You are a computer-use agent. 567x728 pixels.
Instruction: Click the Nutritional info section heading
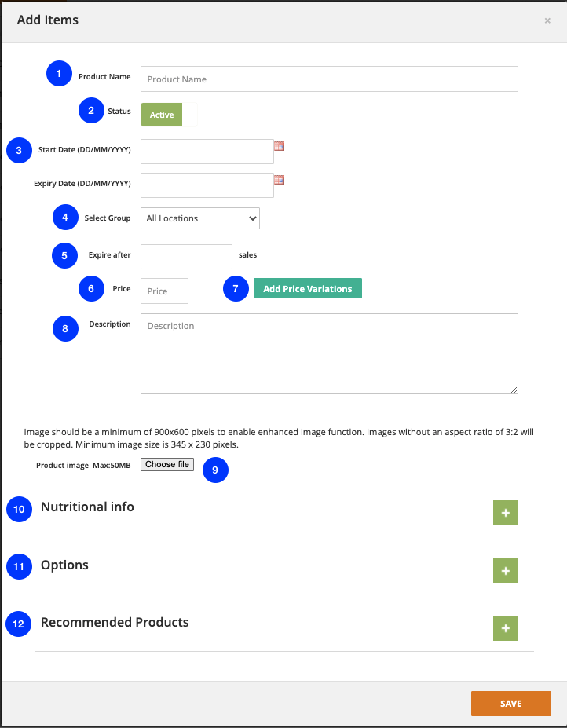87,507
